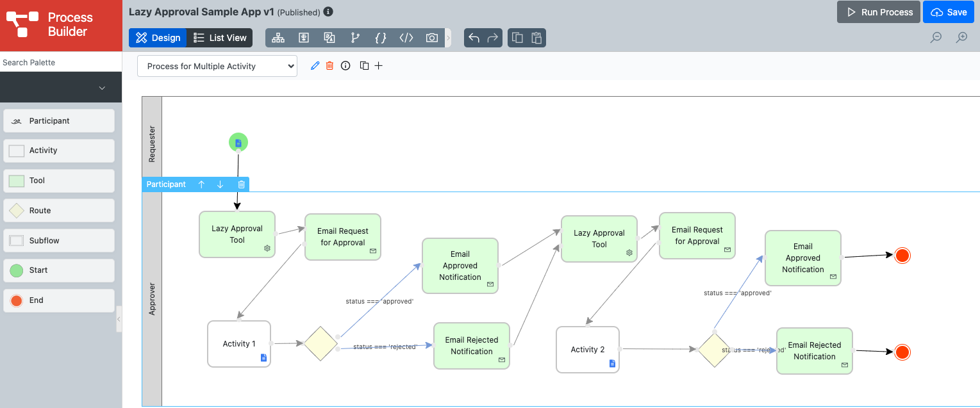Viewport: 980px width, 408px height.
Task: Select the Activity 1 node on canvas
Action: (x=238, y=344)
